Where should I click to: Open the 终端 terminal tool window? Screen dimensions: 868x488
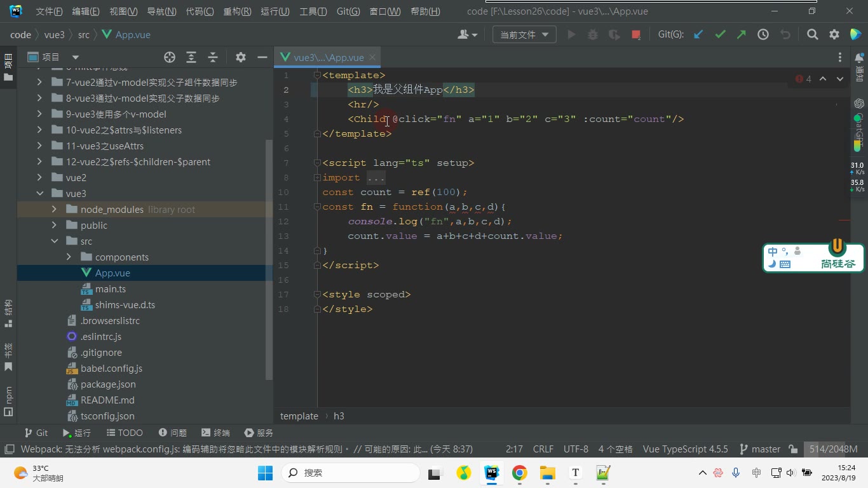[x=215, y=433]
